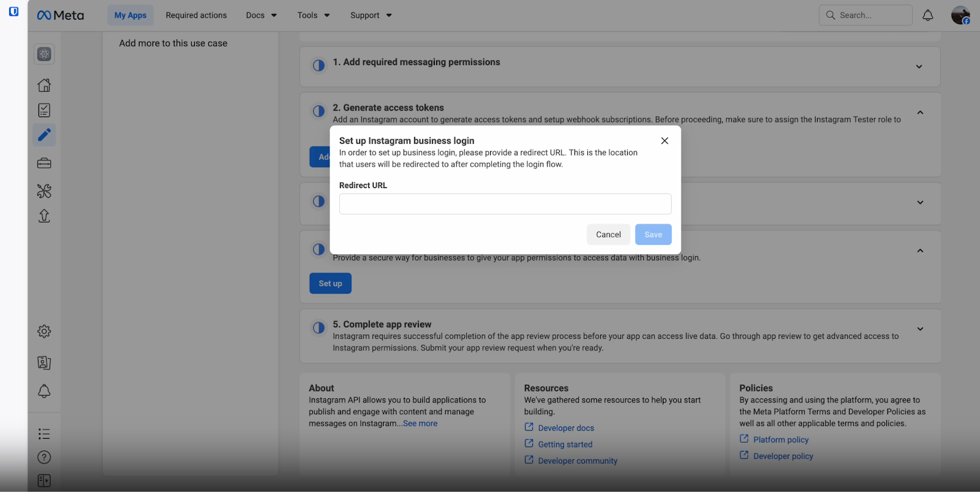Click the 1. Add required messaging permissions heading
This screenshot has height=492, width=980.
[x=417, y=62]
